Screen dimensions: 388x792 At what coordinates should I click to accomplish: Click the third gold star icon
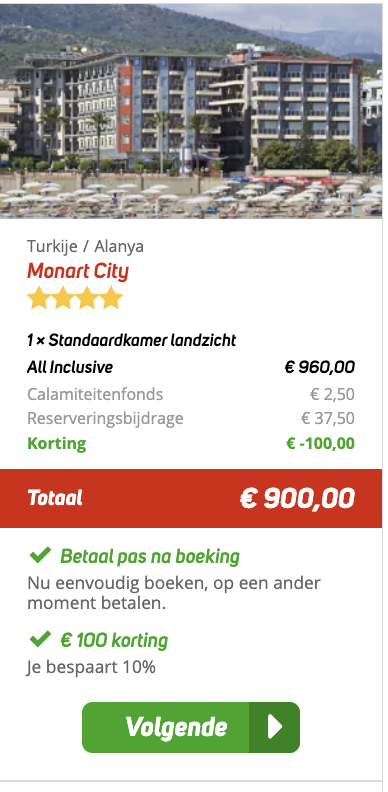point(87,298)
